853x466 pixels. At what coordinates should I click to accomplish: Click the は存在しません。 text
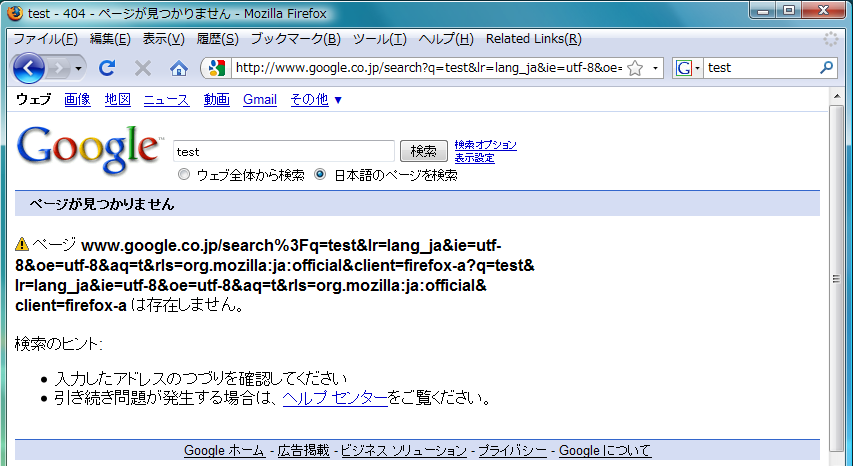[x=187, y=306]
